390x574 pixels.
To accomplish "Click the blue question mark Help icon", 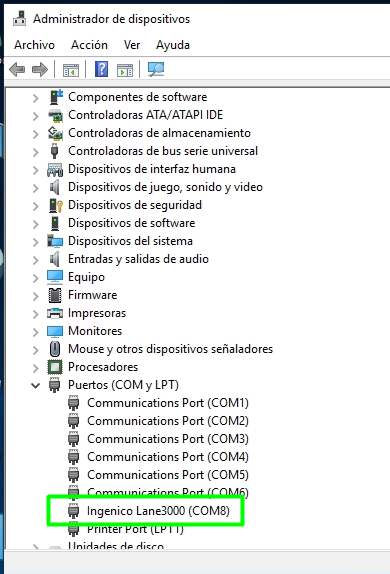I will pos(101,69).
